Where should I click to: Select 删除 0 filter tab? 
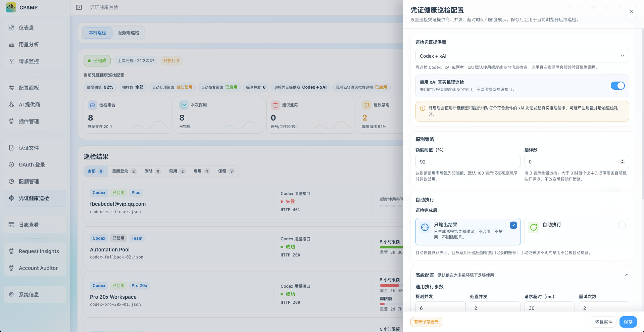153,171
